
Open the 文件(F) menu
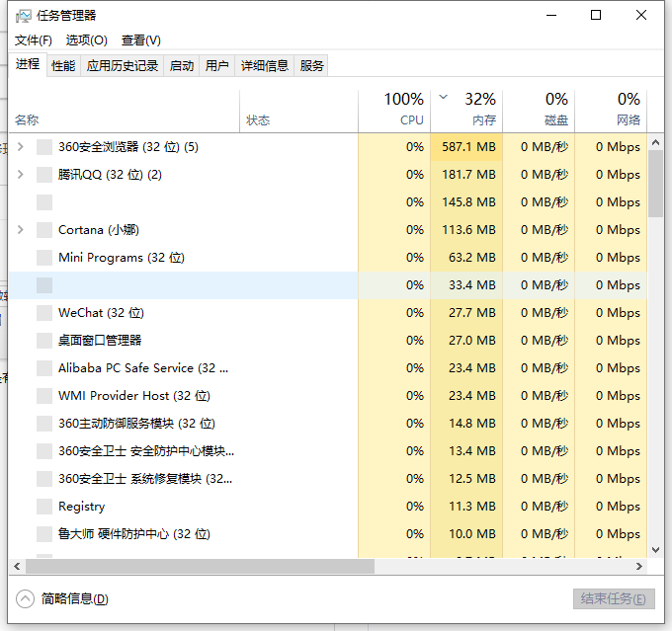pos(33,40)
